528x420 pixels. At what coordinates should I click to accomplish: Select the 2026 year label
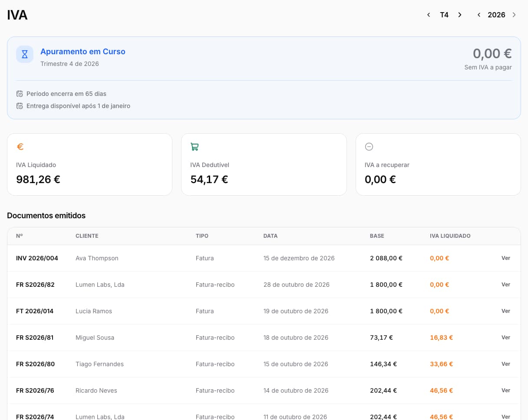pyautogui.click(x=496, y=15)
